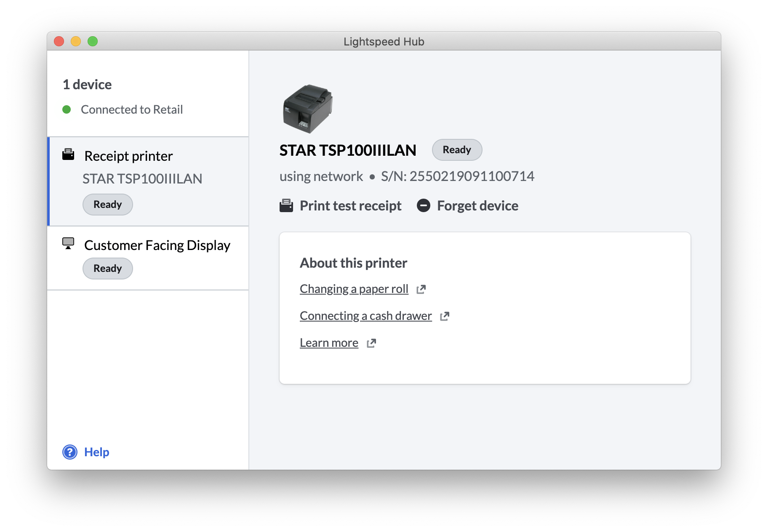Viewport: 768px width, 532px height.
Task: Click the green Connected to Retail status dot
Action: pos(67,109)
